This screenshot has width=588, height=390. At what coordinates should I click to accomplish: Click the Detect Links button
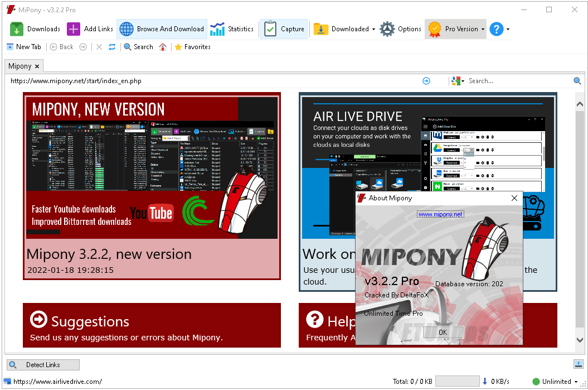tap(43, 365)
